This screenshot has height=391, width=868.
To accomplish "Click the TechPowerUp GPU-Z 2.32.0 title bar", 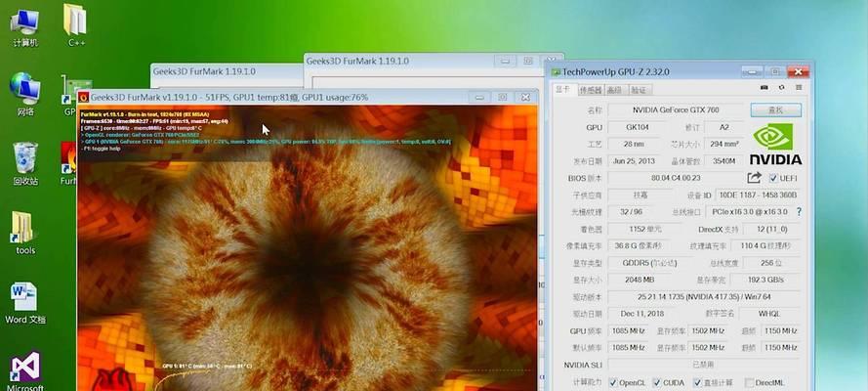I will 679,72.
